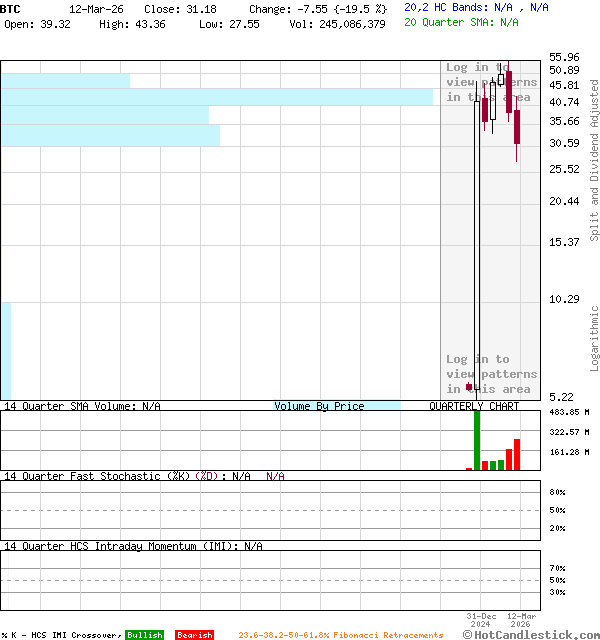The height and width of the screenshot is (640, 600).
Task: Click the latest dark red candlestick
Action: 517,128
